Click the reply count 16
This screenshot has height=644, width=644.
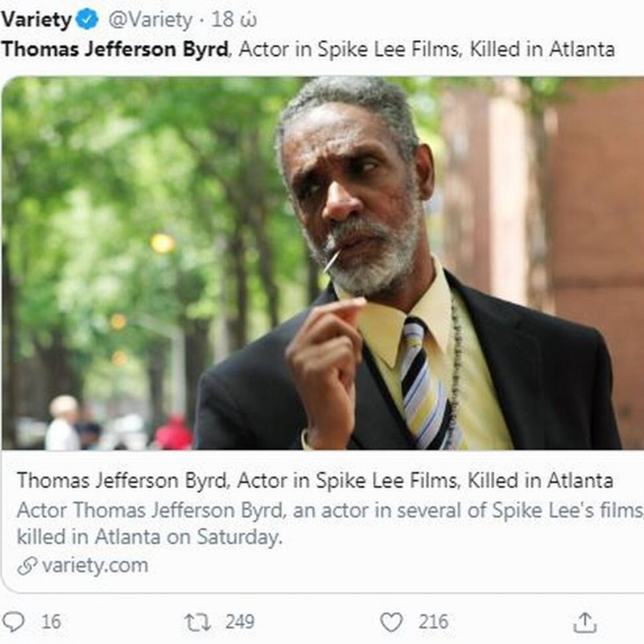coord(51,622)
